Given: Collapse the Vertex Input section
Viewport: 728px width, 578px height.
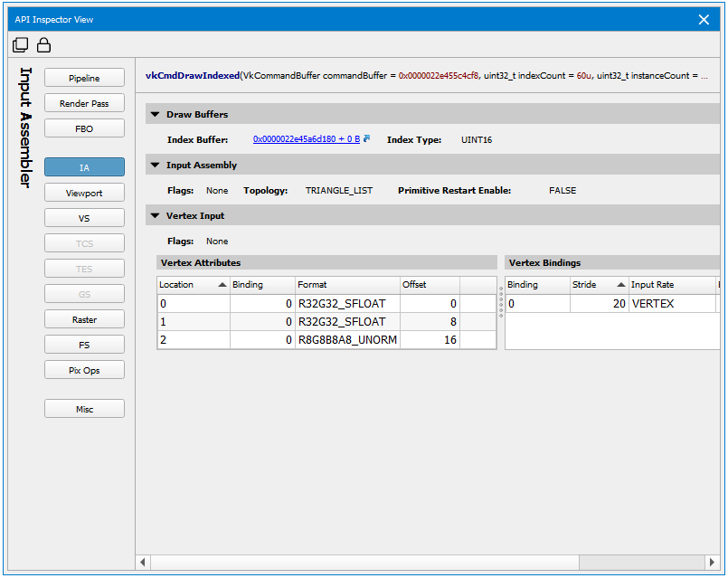Looking at the screenshot, I should pyautogui.click(x=155, y=216).
